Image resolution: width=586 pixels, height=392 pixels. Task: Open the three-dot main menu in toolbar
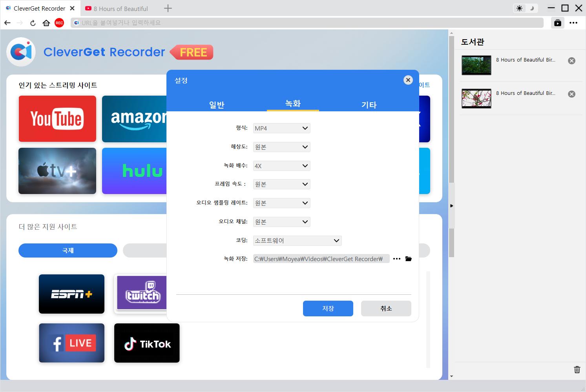click(x=573, y=23)
